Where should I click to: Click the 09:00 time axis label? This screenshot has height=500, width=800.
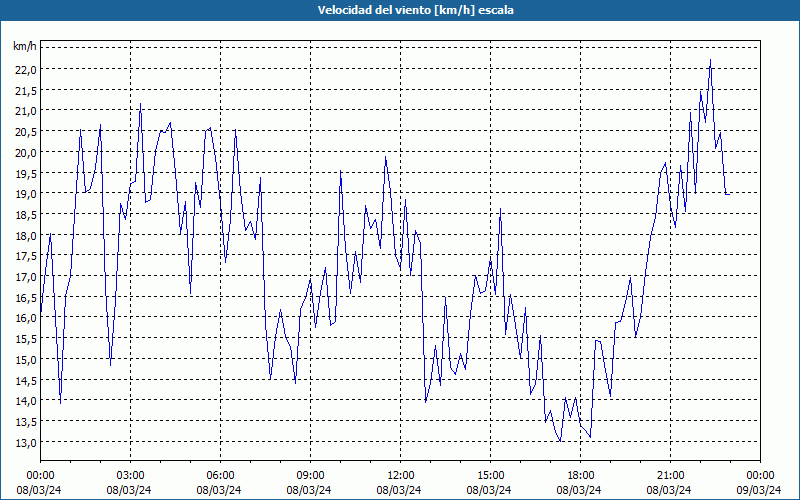point(310,476)
